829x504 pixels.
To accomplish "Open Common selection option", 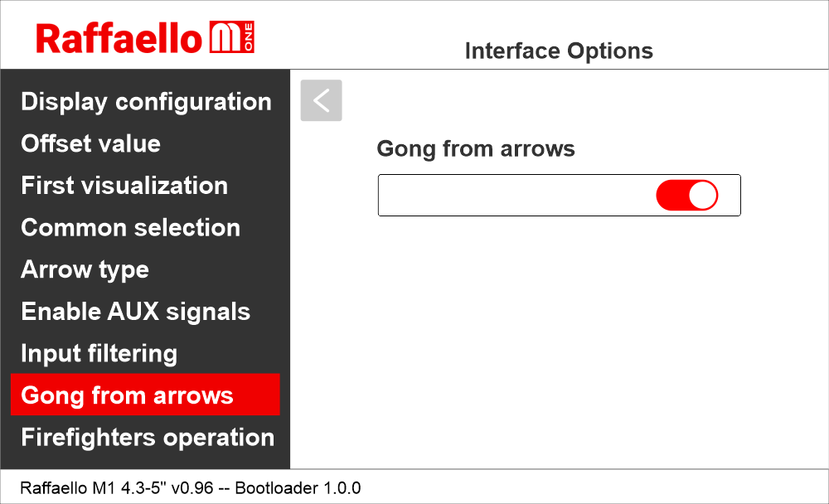I will [130, 228].
